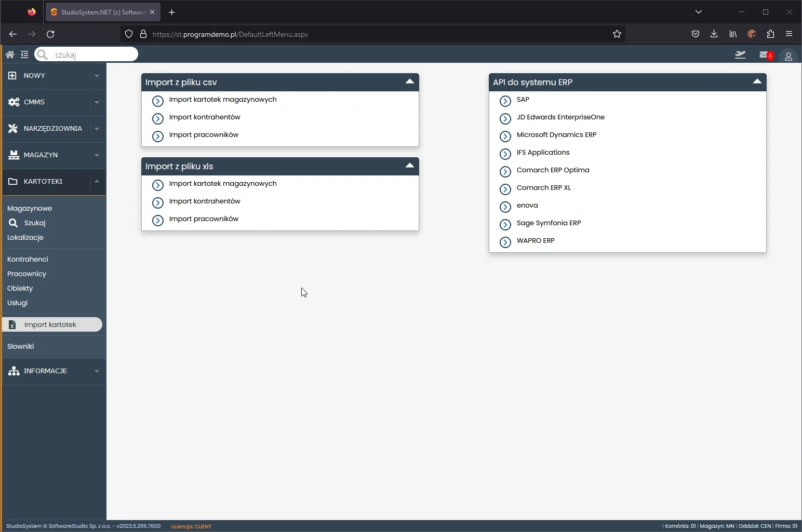Select Import kartotek in the sidebar
Image resolution: width=802 pixels, height=532 pixels.
(x=50, y=324)
